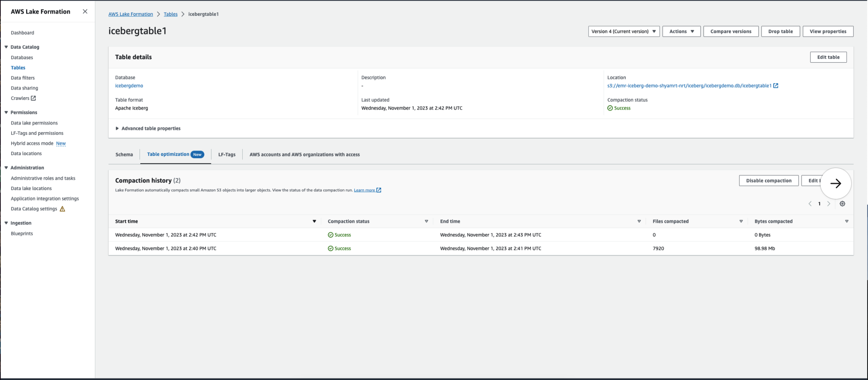868x380 pixels.
Task: Click the external link icon next to S3 location
Action: [776, 86]
